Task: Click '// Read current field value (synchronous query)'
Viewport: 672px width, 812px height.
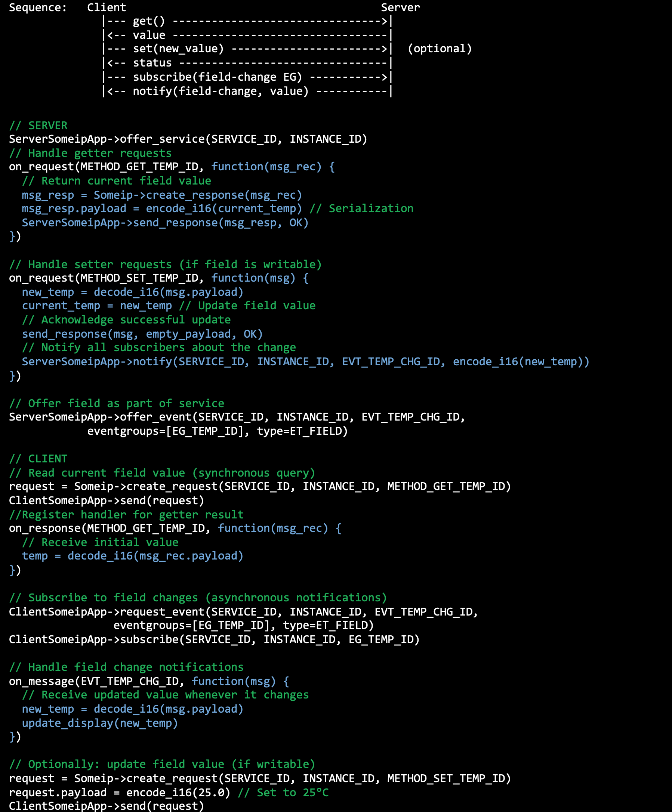Action: (162, 473)
